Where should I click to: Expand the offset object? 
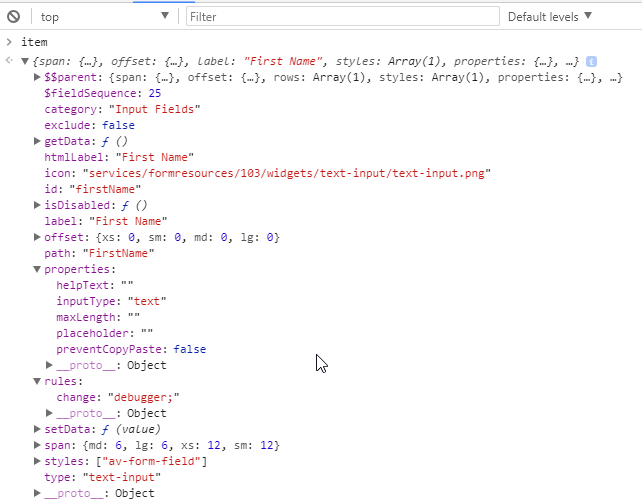click(x=38, y=237)
